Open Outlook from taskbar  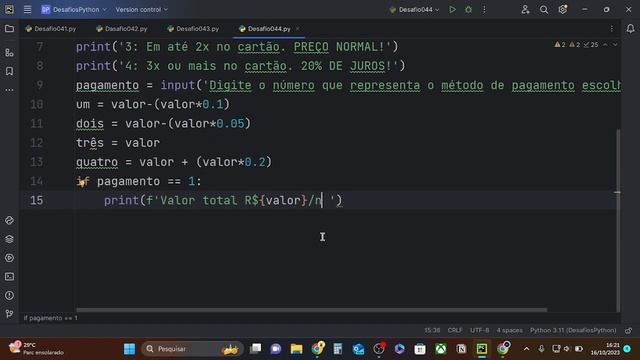pos(358,349)
